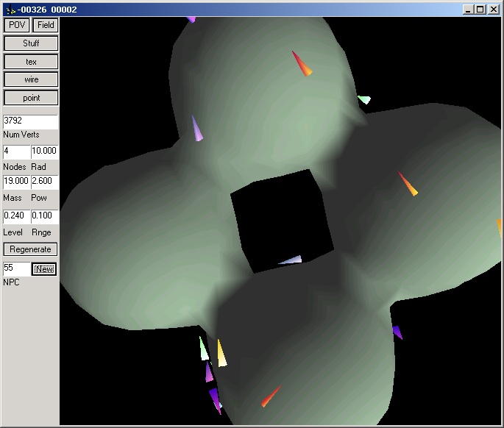Focus the Rad field showing 10.000
This screenshot has height=428, width=504.
point(44,151)
